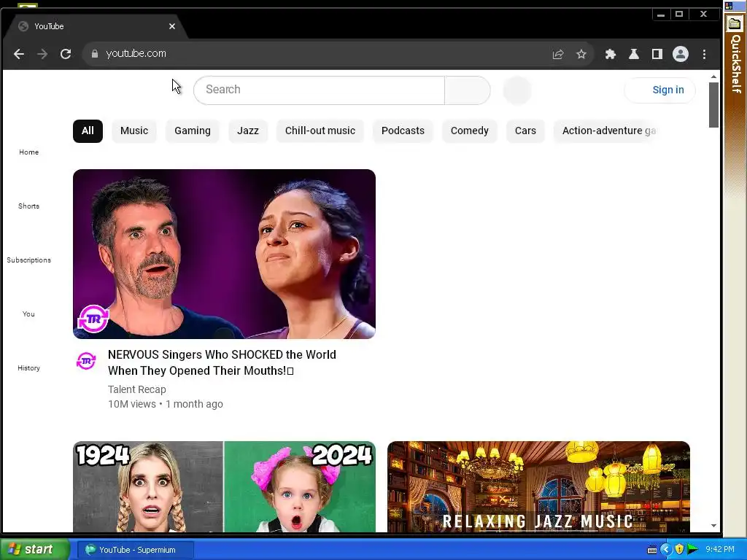
Task: Click the flask experiments icon
Action: [x=634, y=54]
